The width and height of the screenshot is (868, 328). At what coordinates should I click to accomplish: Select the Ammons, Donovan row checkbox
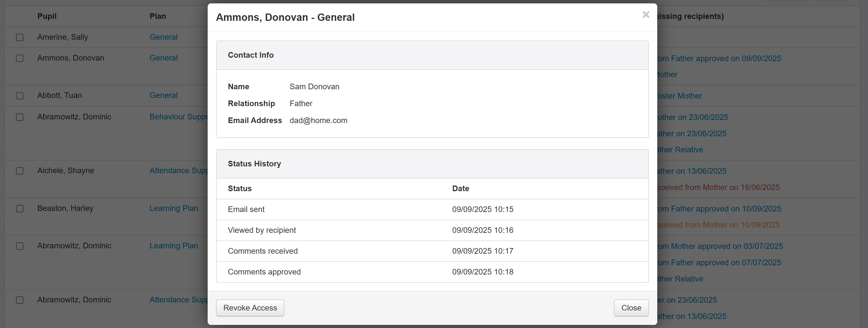coord(20,58)
